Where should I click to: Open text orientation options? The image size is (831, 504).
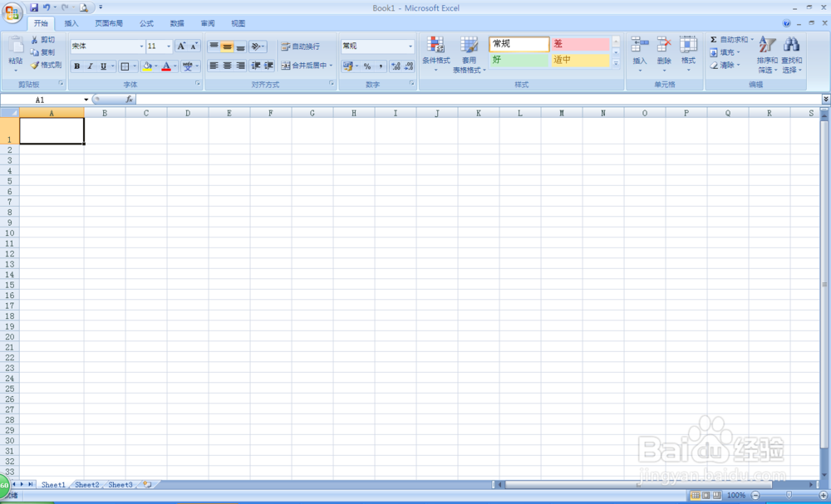(x=258, y=46)
